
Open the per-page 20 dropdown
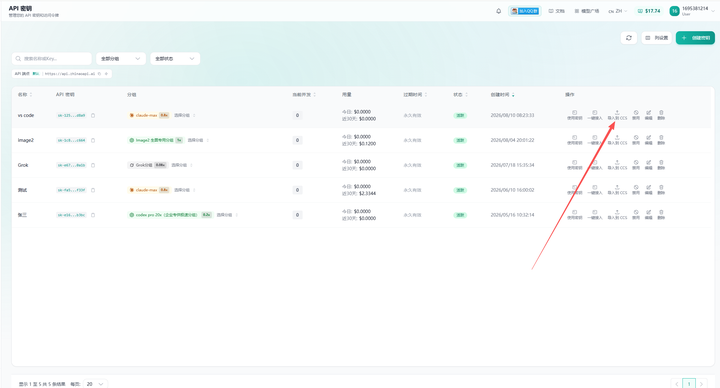[x=96, y=384]
